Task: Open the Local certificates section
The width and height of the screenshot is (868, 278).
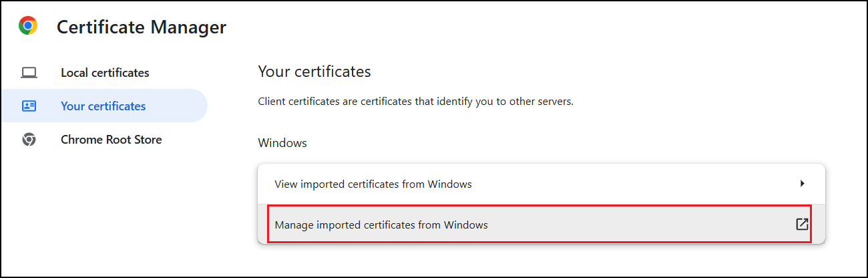Action: tap(104, 72)
